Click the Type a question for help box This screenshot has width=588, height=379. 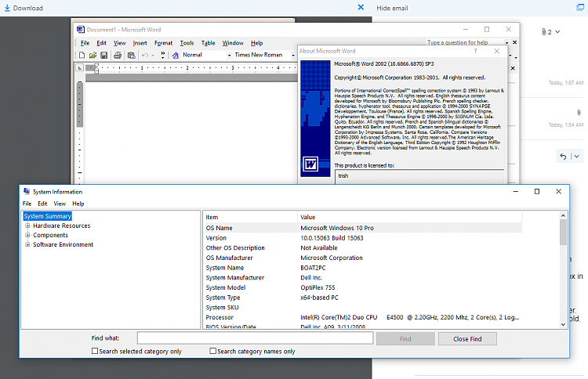tap(464, 42)
